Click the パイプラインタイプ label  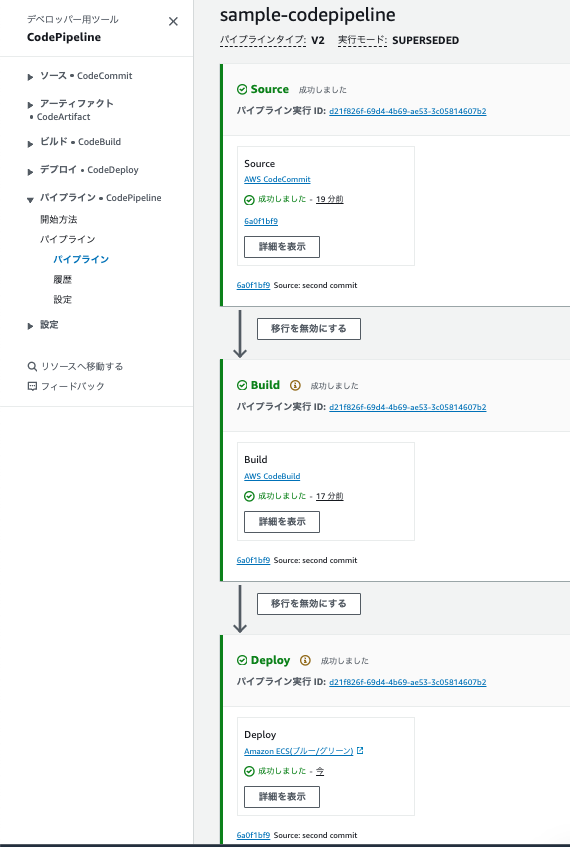[x=263, y=41]
